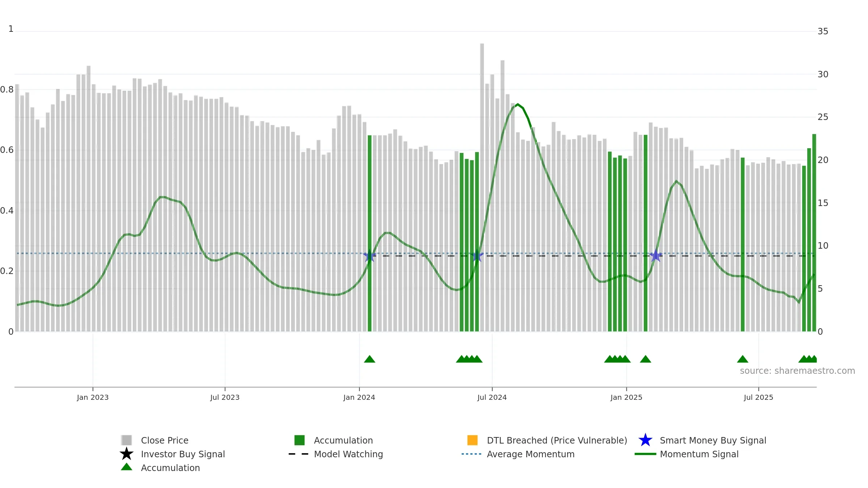The height and width of the screenshot is (488, 868).
Task: Toggle the Momentum Signal legend label
Action: coord(699,454)
